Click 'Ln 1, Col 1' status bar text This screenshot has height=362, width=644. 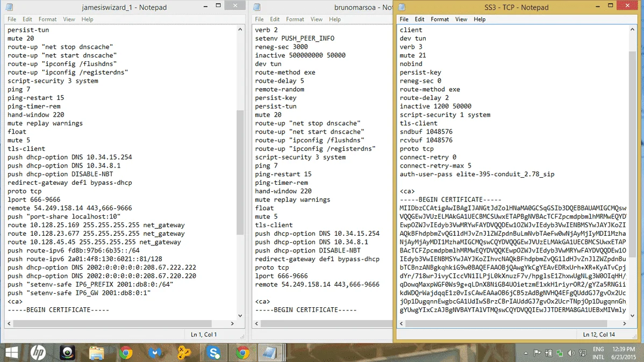[204, 335]
